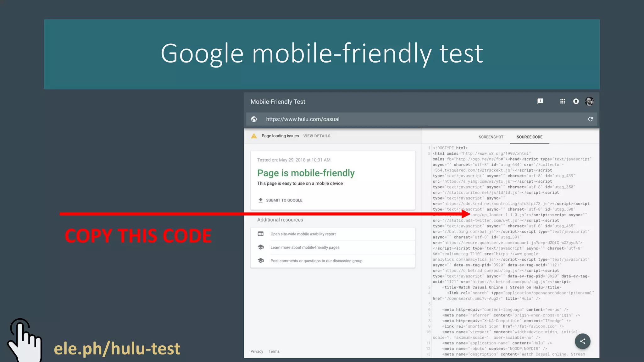Click the content-language meta source line
644x362 pixels.
point(505,310)
